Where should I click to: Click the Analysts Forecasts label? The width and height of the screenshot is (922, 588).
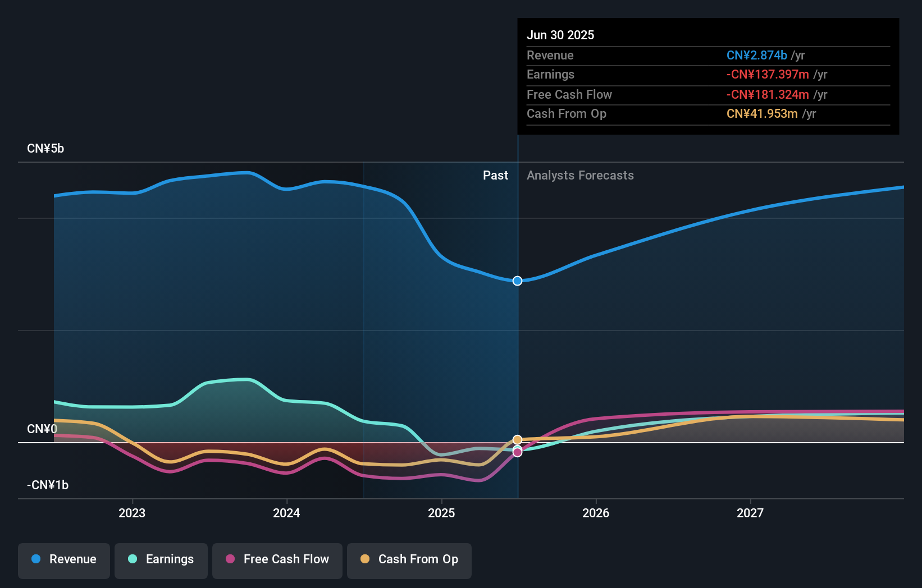[580, 176]
